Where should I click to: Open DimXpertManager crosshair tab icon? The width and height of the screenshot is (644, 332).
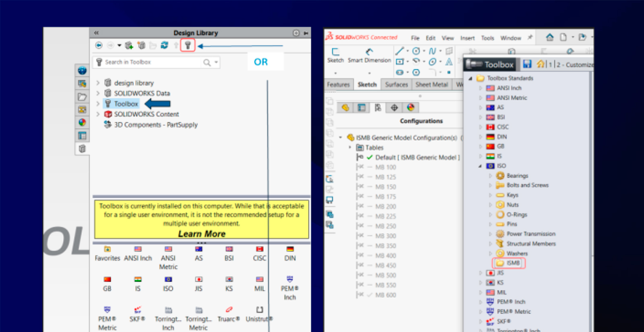point(394,107)
